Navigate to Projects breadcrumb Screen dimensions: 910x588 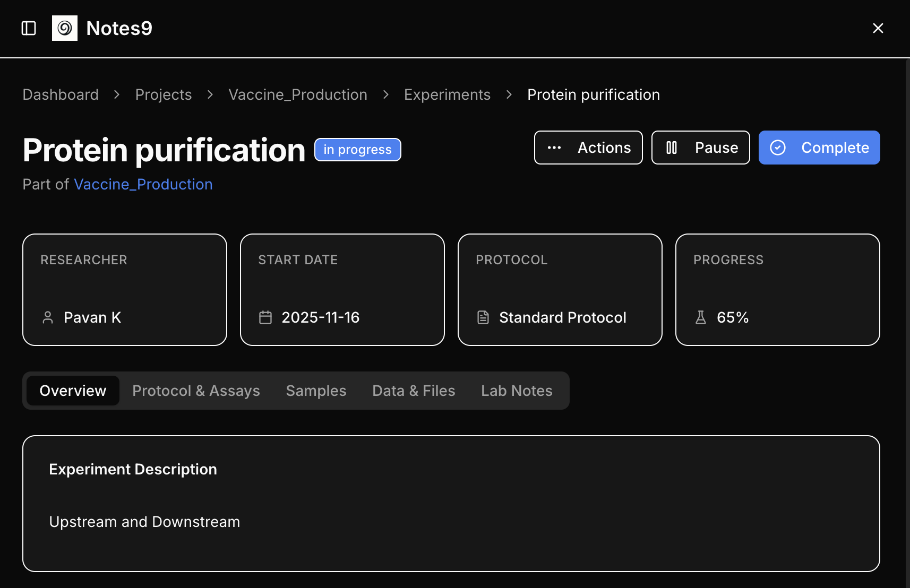tap(164, 94)
